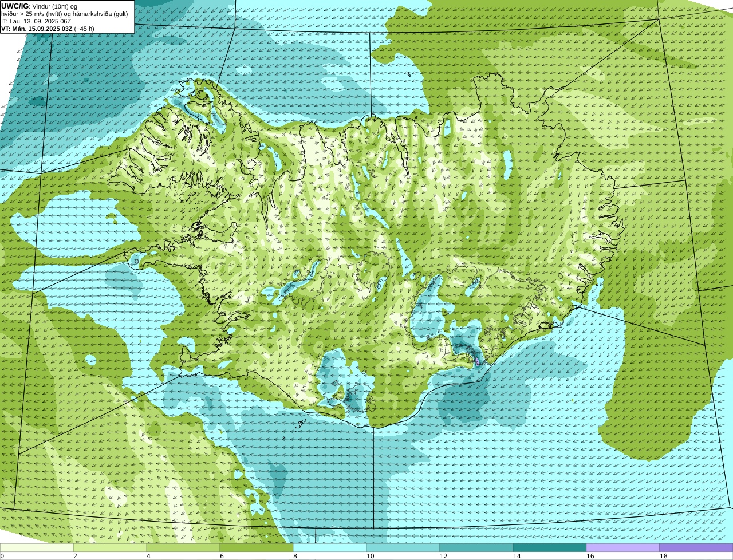Click the 10–12 m/s light teal legend swatch
The height and width of the screenshot is (560, 733).
(x=403, y=548)
